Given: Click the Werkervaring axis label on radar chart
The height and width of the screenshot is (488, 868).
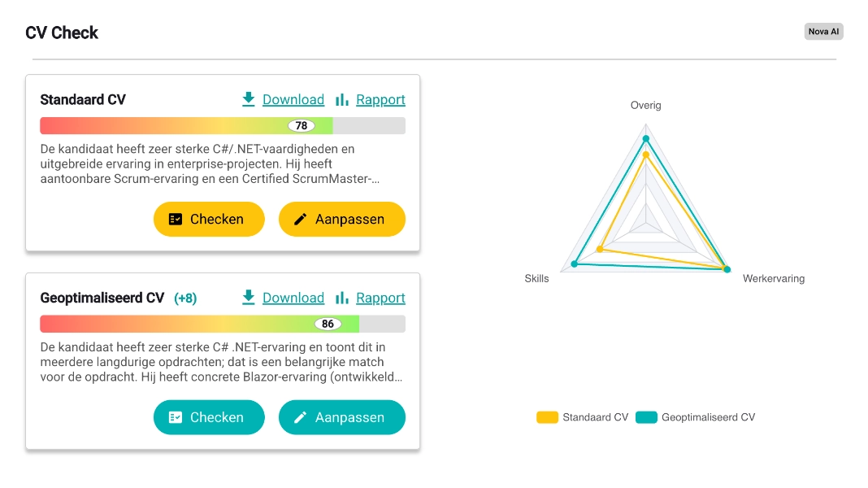Looking at the screenshot, I should pyautogui.click(x=773, y=278).
